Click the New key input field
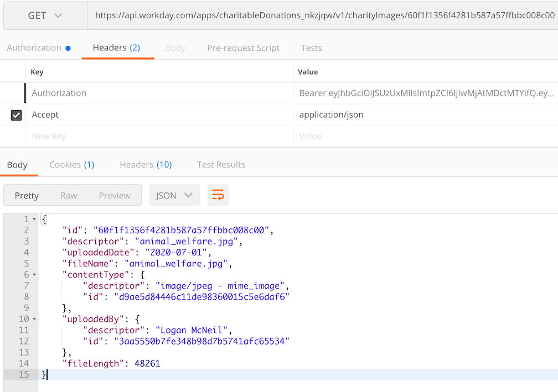Viewport: 558px width, 392px height. [x=160, y=136]
